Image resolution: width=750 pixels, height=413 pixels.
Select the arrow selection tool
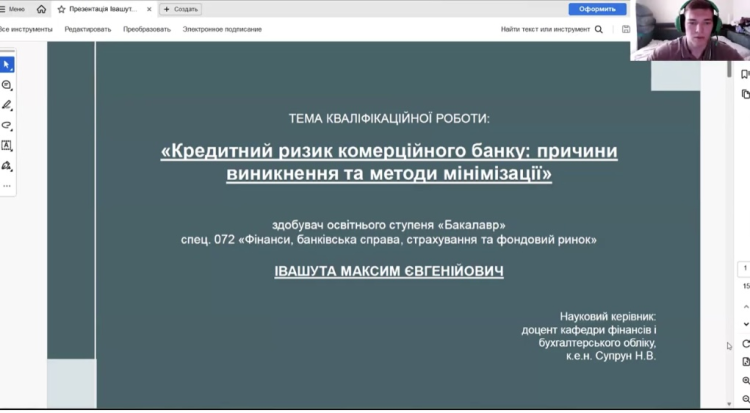tap(7, 65)
